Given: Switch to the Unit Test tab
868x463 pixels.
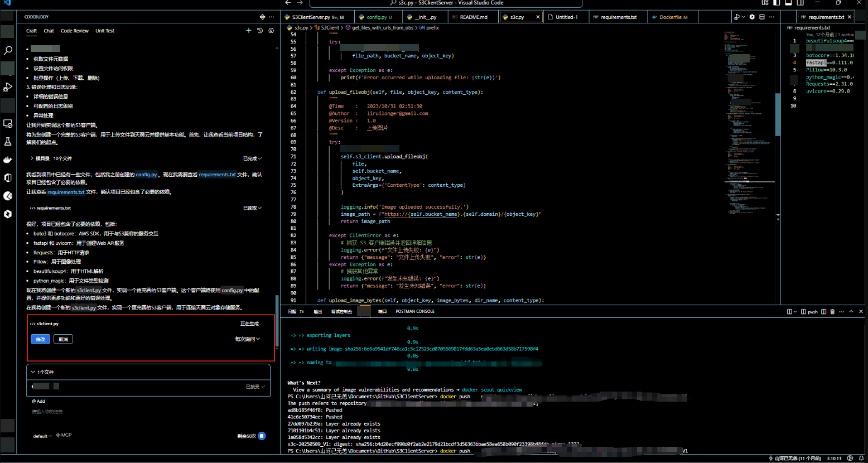Looking at the screenshot, I should click(x=105, y=31).
